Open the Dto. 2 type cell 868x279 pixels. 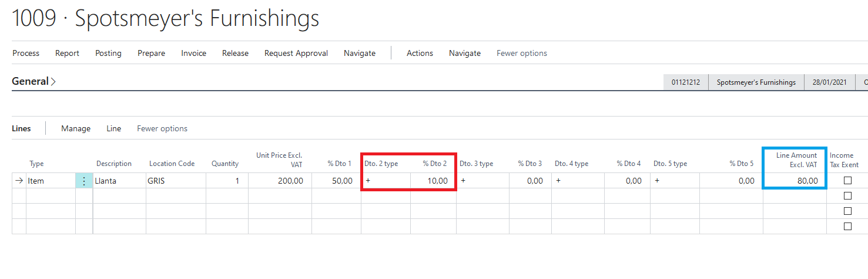point(386,181)
